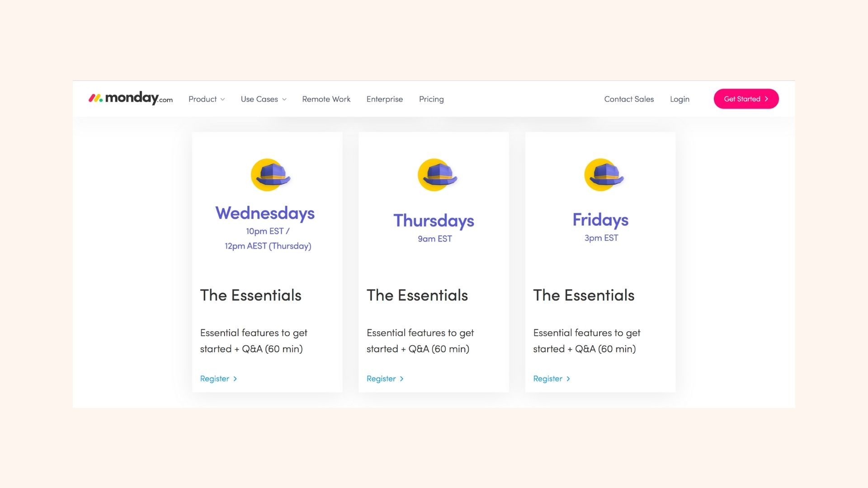Open the Contact Sales link
Viewport: 868px width, 488px height.
(x=629, y=99)
